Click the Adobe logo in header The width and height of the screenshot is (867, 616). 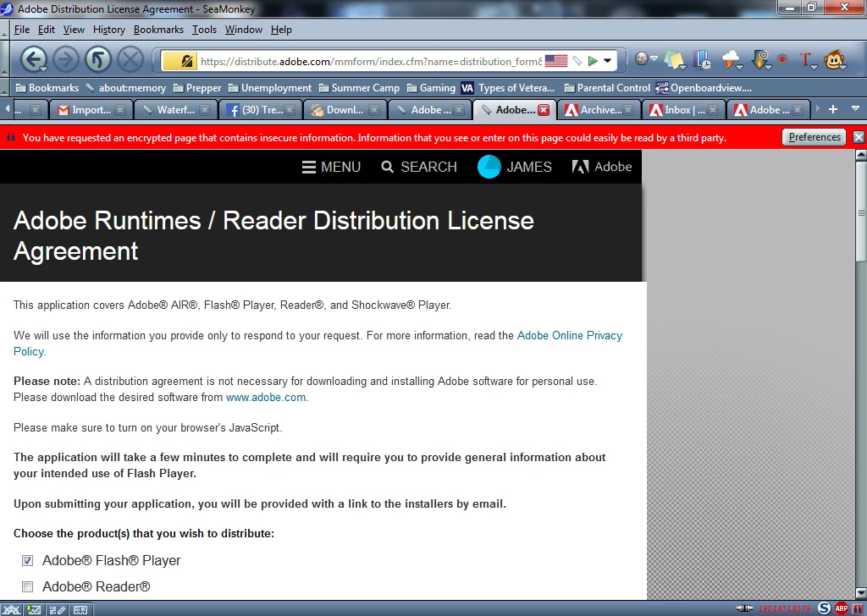pyautogui.click(x=602, y=167)
